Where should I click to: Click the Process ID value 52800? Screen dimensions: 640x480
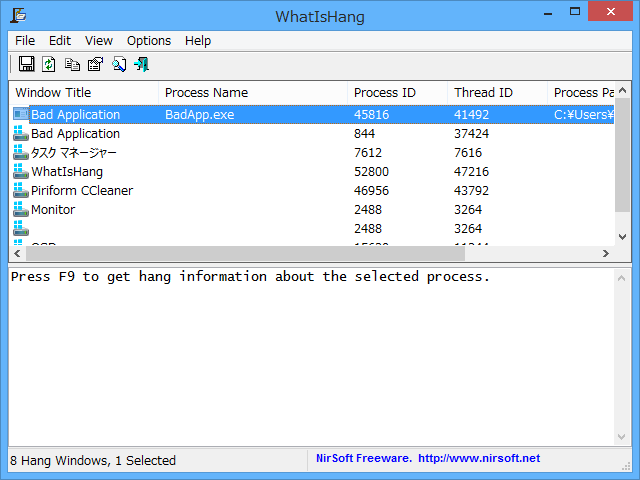[371, 171]
